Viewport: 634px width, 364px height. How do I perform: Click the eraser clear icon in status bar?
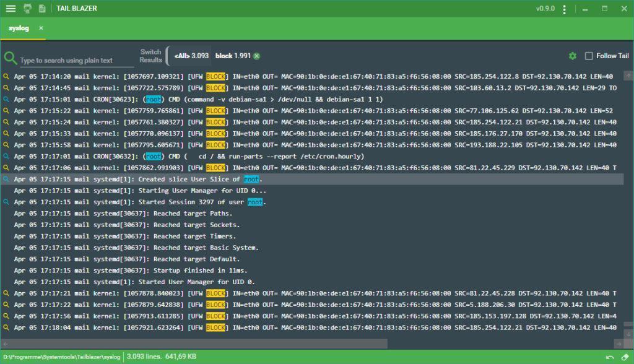pos(625,357)
